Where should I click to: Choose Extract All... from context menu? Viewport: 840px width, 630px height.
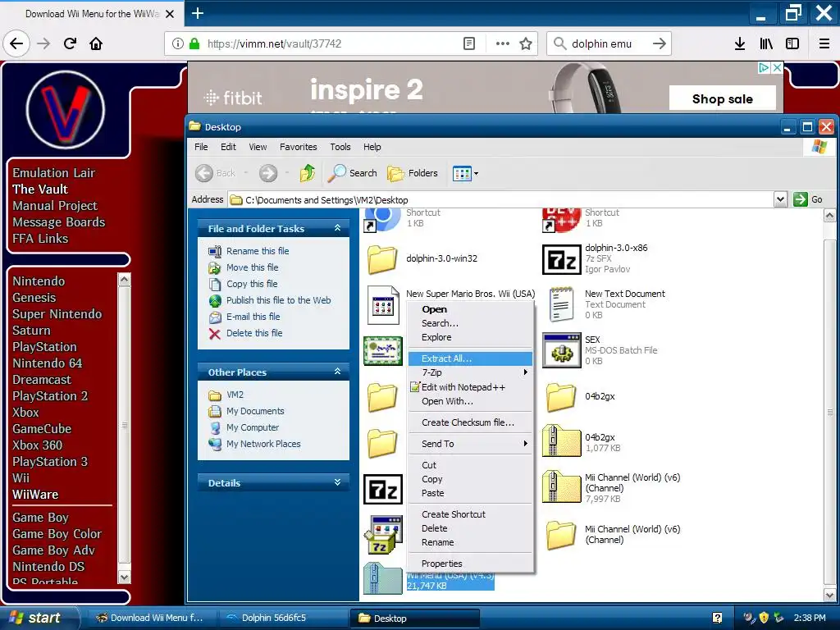coord(470,358)
